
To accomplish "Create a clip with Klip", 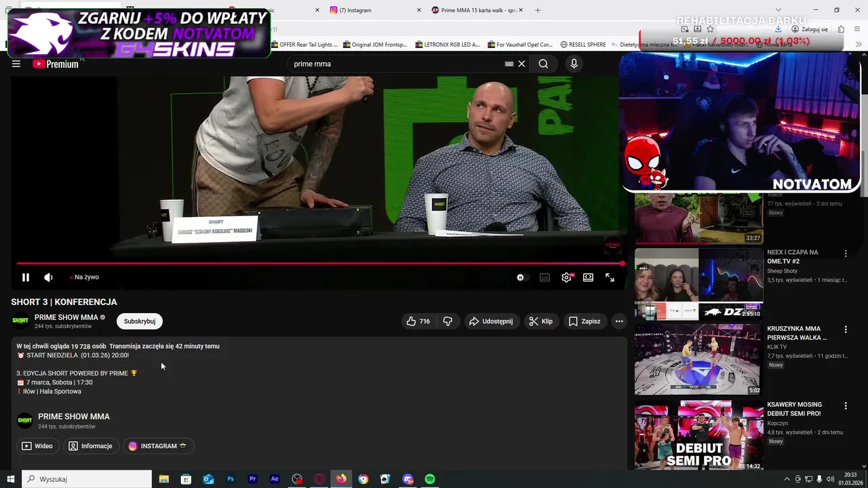I will pyautogui.click(x=540, y=321).
